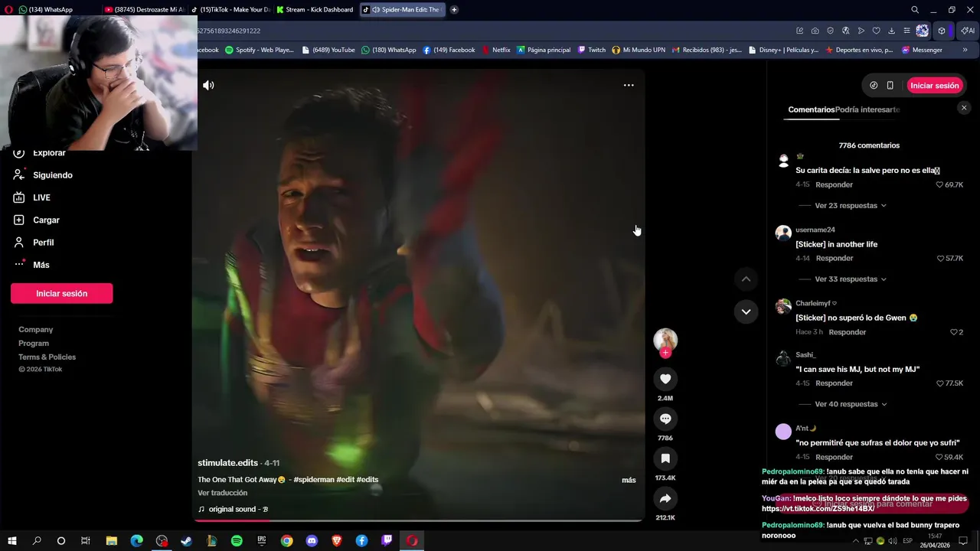Expand Ver 23 respuestas
980x551 pixels.
point(851,206)
